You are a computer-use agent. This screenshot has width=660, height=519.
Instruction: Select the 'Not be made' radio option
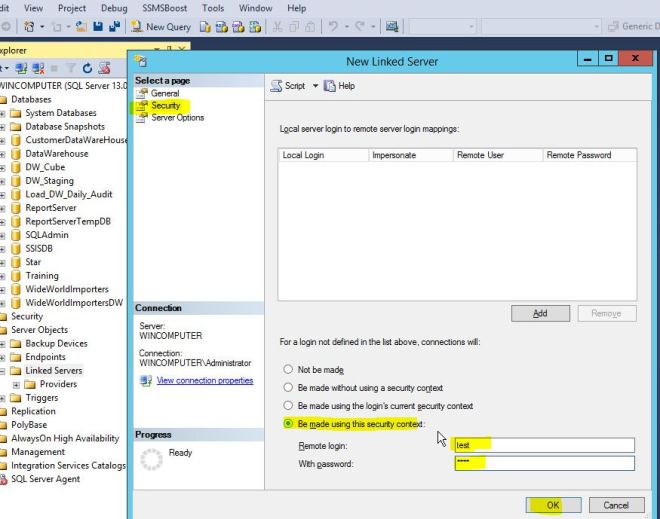point(287,370)
